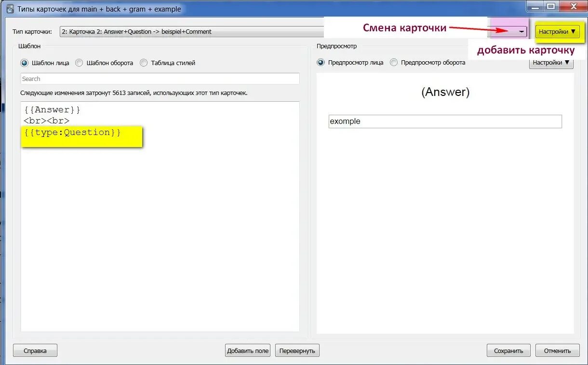Click inside the template code editor area
588x365 pixels.
coord(160,216)
